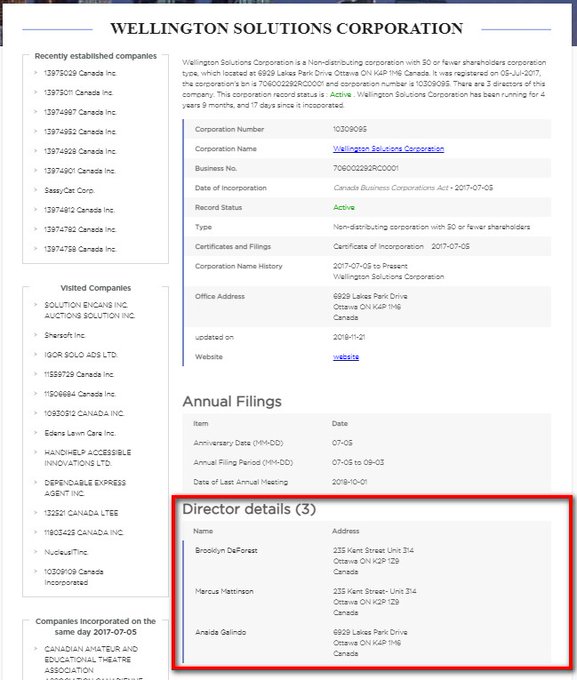The width and height of the screenshot is (577, 680).
Task: Click director name Anaida Galindo
Action: pyautogui.click(x=220, y=632)
